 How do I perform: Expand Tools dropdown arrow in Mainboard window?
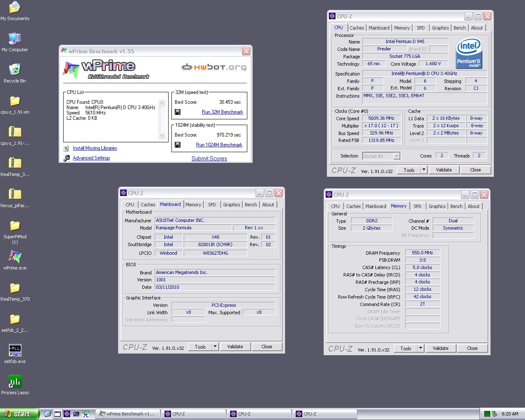point(215,347)
